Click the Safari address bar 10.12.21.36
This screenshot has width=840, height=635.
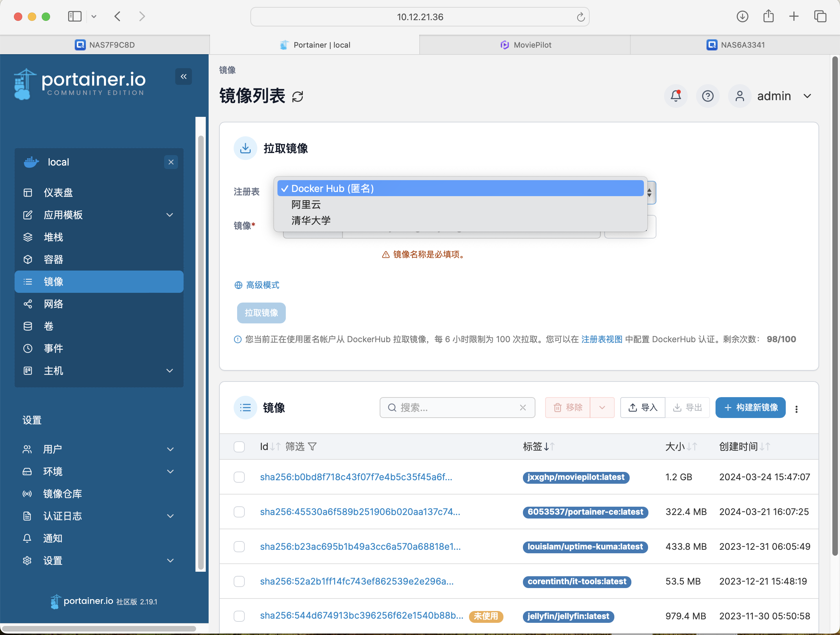(420, 17)
